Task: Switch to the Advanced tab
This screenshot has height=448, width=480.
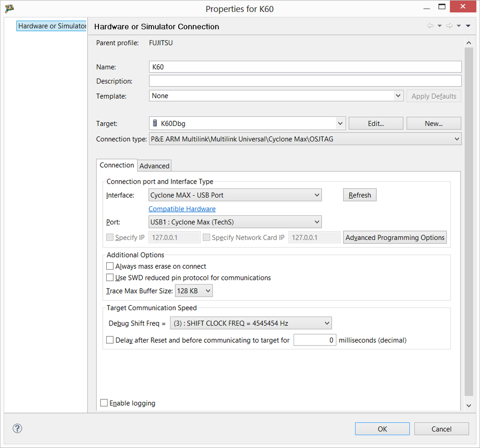Action: coord(154,166)
